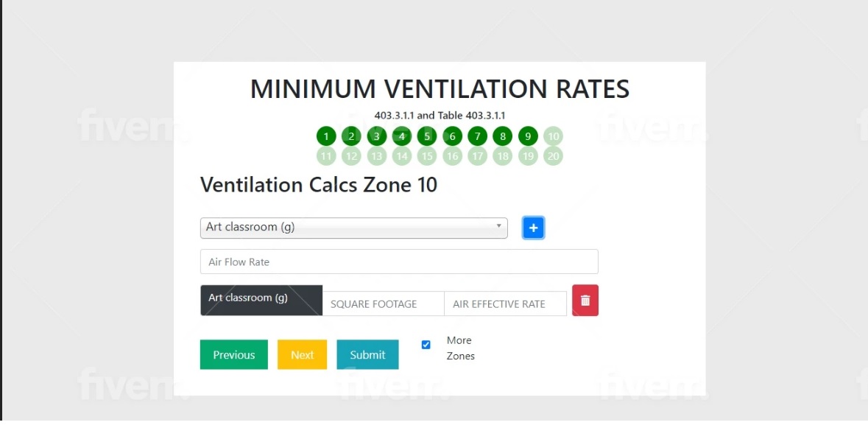Expand the occupancy dropdown arrow

tap(498, 226)
